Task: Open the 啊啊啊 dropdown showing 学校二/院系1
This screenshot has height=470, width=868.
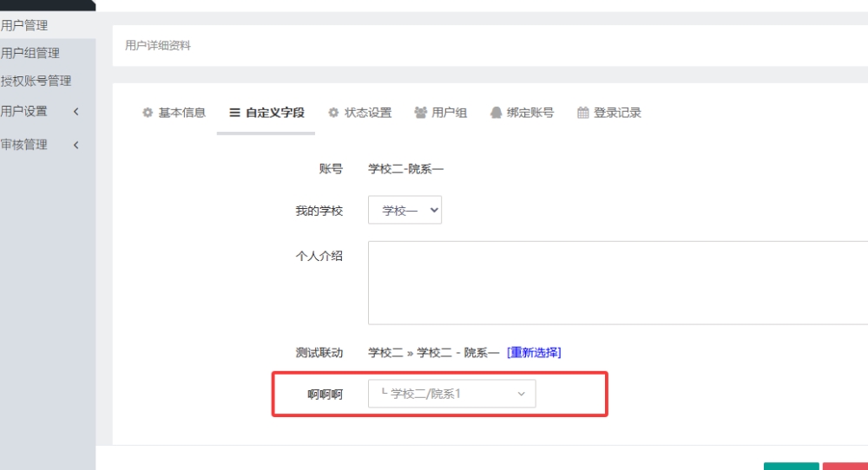Action: point(451,394)
